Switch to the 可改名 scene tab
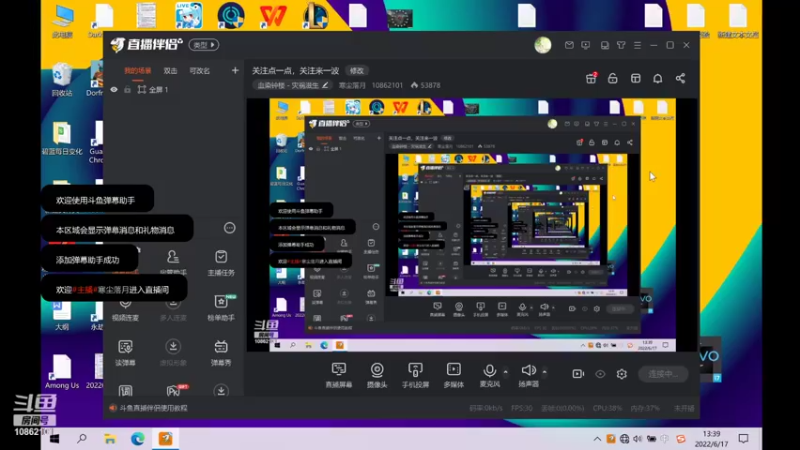Viewport: 800px width, 450px height. tap(199, 71)
